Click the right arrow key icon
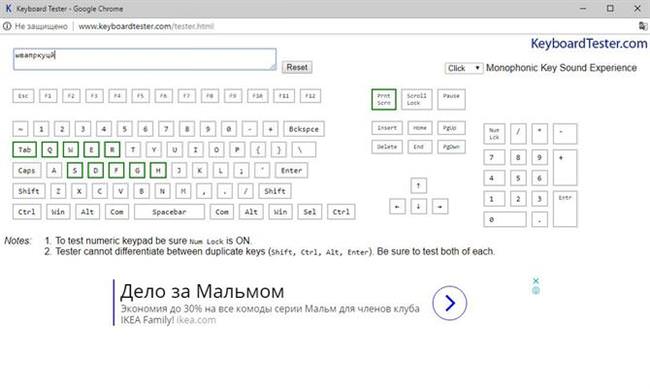 coord(440,206)
